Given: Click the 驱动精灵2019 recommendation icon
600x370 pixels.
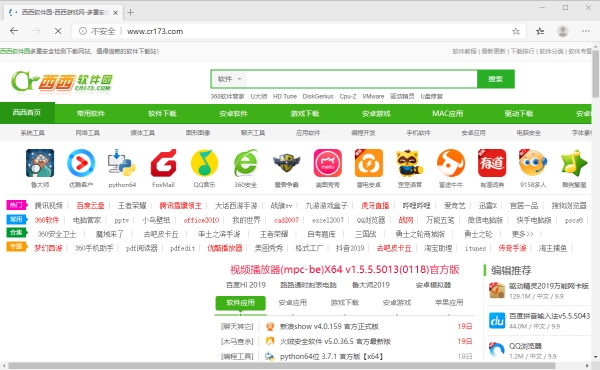Looking at the screenshot, I should click(497, 290).
